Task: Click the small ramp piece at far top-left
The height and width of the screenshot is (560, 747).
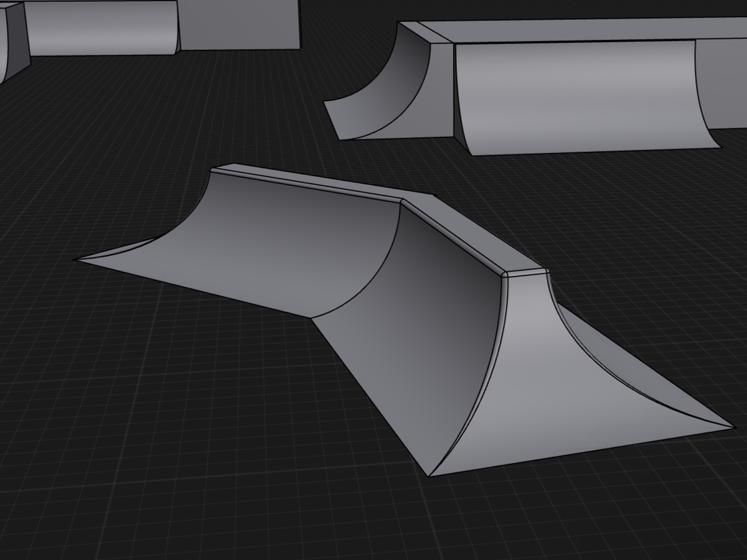Action: pos(12,40)
